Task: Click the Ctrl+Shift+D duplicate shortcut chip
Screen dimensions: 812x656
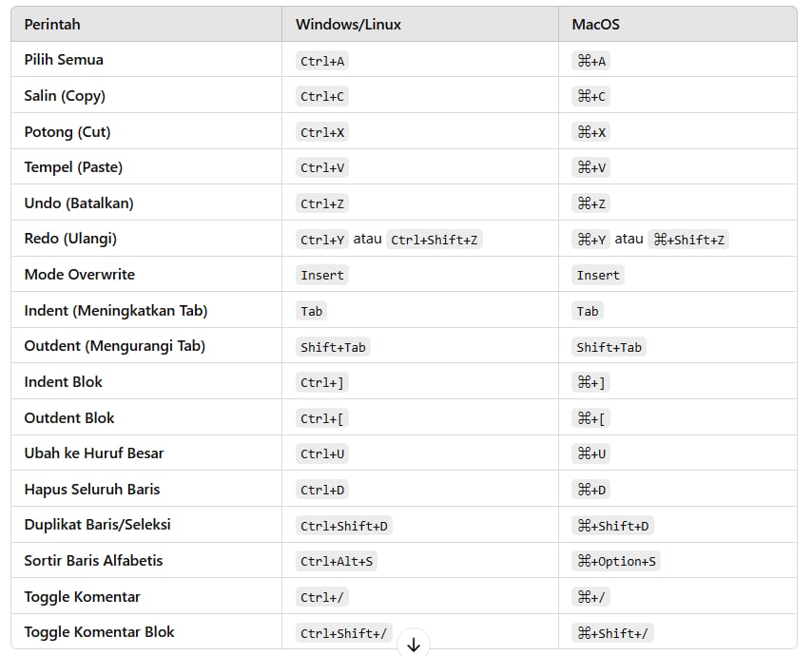Action: click(343, 526)
